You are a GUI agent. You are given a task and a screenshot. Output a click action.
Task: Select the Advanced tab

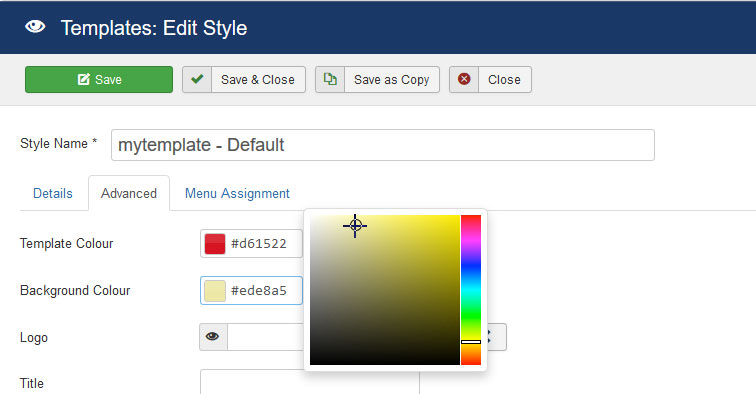[129, 193]
